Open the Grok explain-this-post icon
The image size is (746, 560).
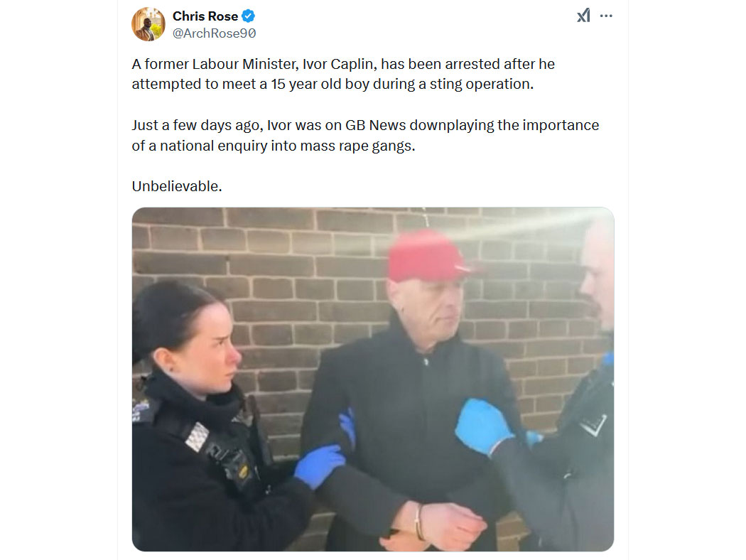583,16
